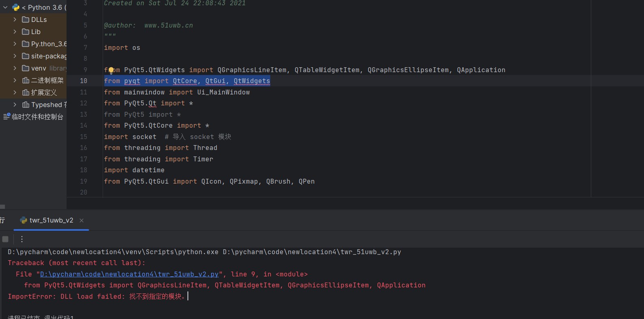Viewport: 644px width, 319px height.
Task: Expand the venv library root chevron
Action: (15, 68)
